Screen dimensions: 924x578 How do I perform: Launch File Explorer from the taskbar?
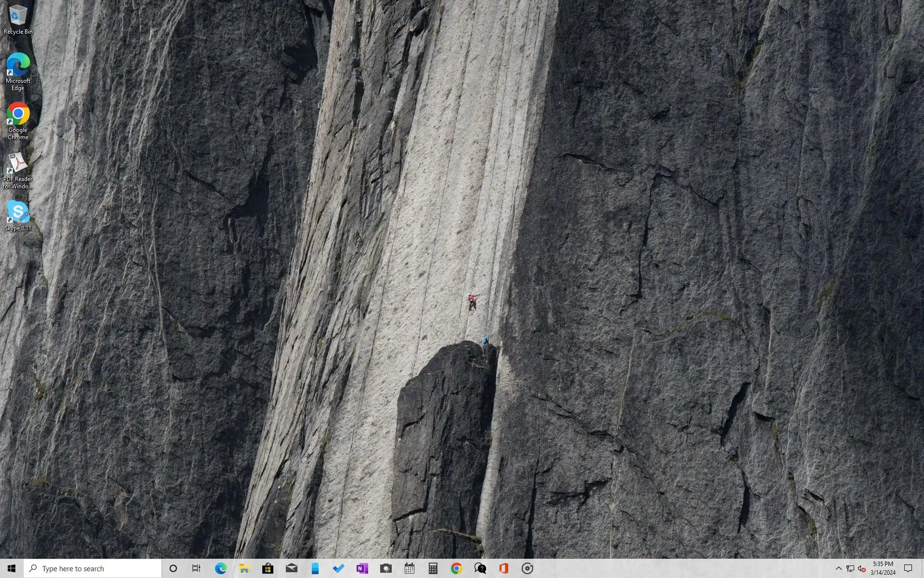click(x=244, y=568)
